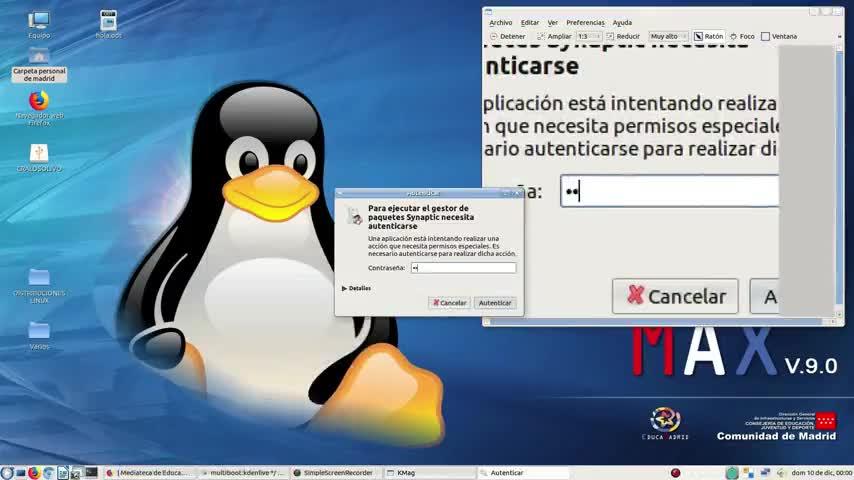Click the authentication dialog's keys icon

coord(355,216)
